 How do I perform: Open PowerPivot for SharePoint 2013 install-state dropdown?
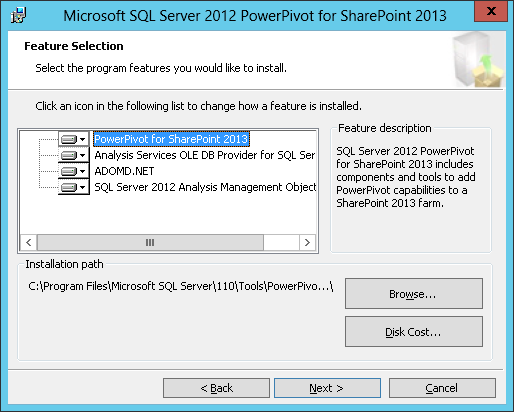point(74,139)
